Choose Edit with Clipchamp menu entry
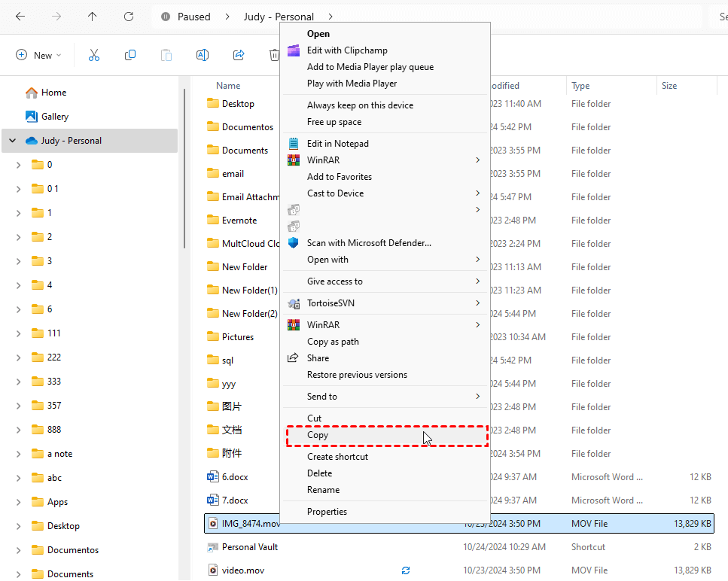The width and height of the screenshot is (728, 581). tap(347, 50)
